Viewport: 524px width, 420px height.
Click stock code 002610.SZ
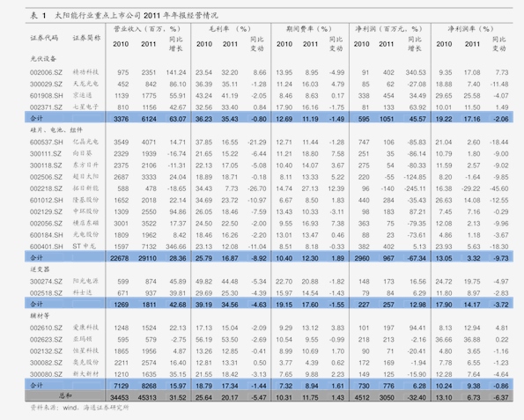46,328
